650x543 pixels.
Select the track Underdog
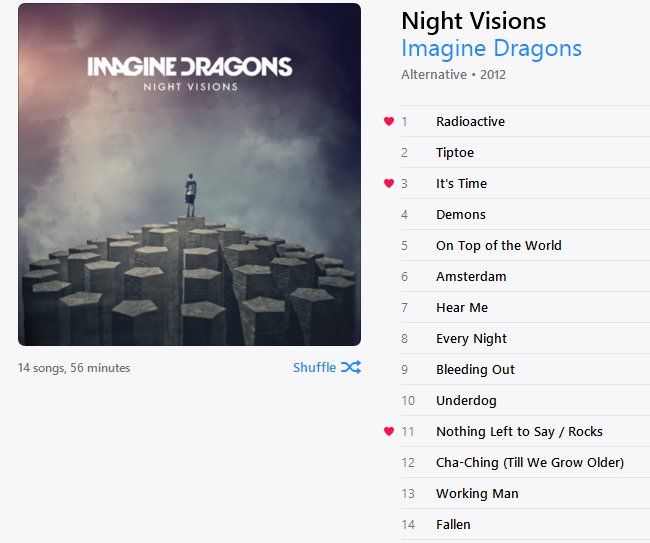coord(525,400)
